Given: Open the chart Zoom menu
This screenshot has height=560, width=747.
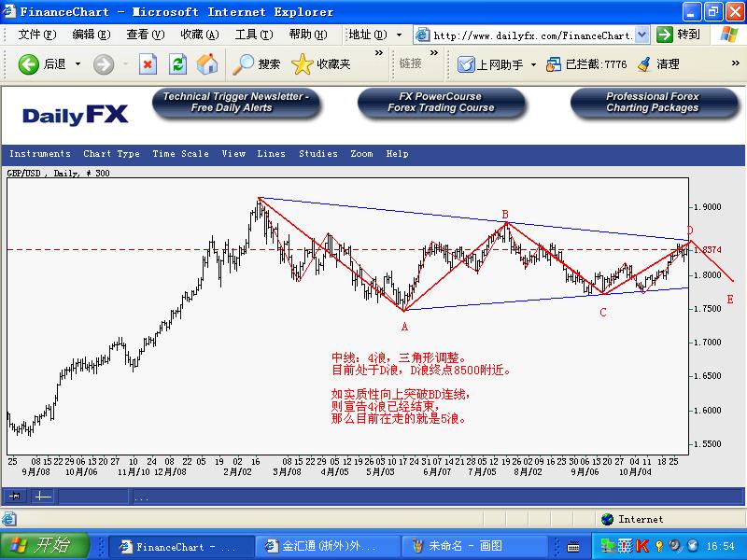Looking at the screenshot, I should tap(361, 154).
